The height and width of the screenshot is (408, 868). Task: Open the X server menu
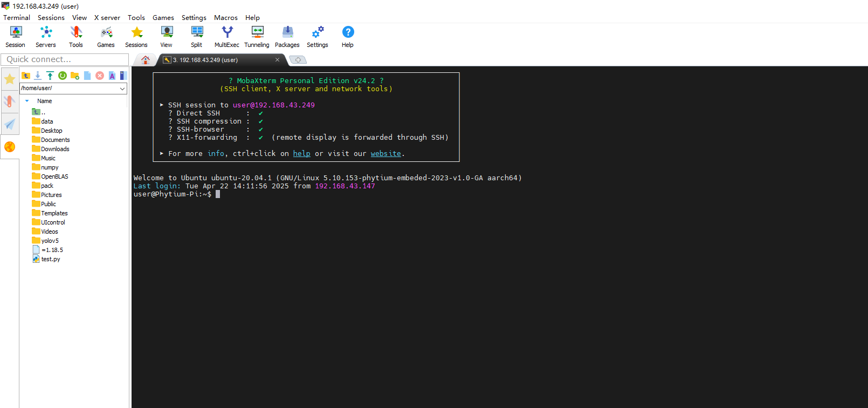[107, 18]
